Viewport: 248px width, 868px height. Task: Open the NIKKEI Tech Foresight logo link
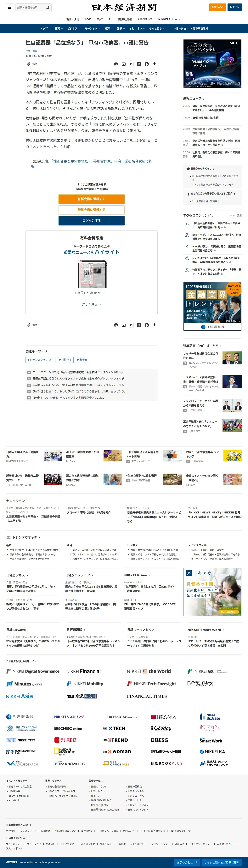[x=151, y=684]
